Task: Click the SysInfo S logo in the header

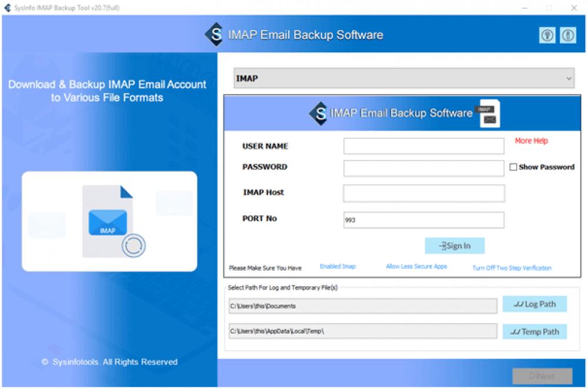Action: [216, 35]
